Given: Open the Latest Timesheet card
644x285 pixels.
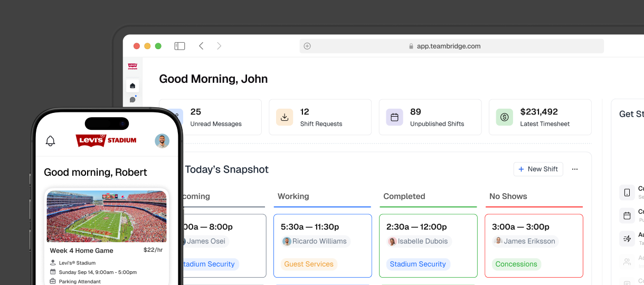Looking at the screenshot, I should click(540, 117).
